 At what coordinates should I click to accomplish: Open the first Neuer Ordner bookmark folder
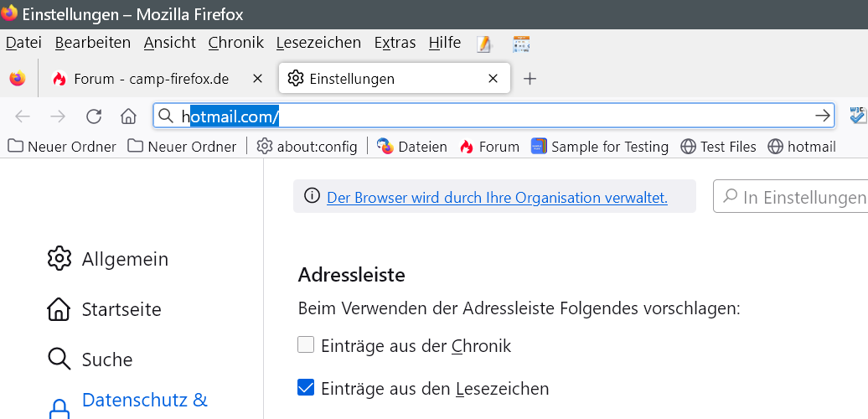(62, 147)
